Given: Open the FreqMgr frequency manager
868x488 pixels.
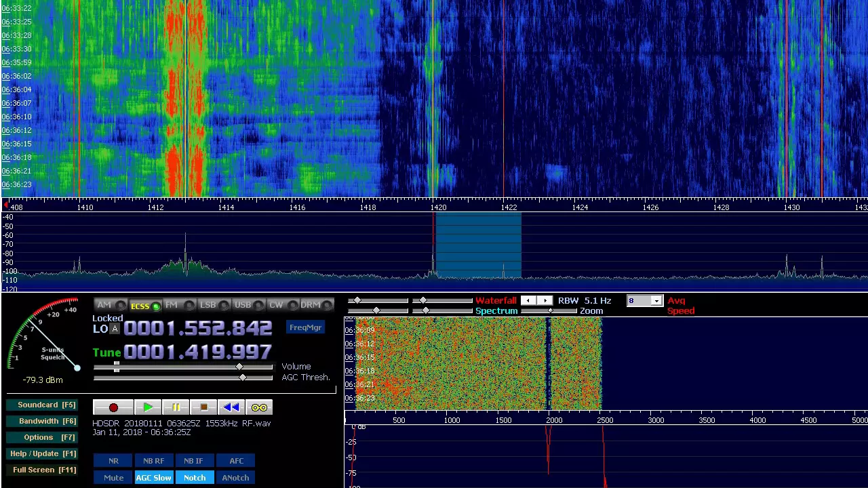Looking at the screenshot, I should pyautogui.click(x=305, y=328).
